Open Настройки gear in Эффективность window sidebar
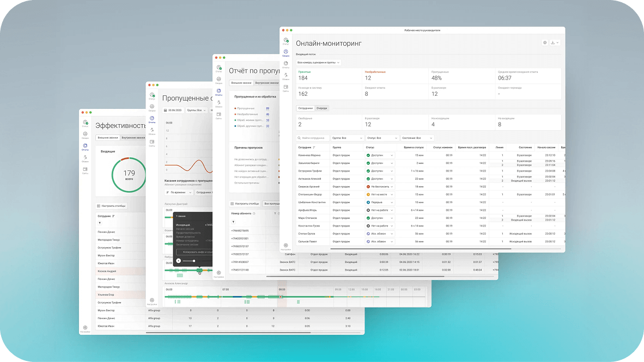Viewport: 644px width, 362px height. (x=85, y=329)
